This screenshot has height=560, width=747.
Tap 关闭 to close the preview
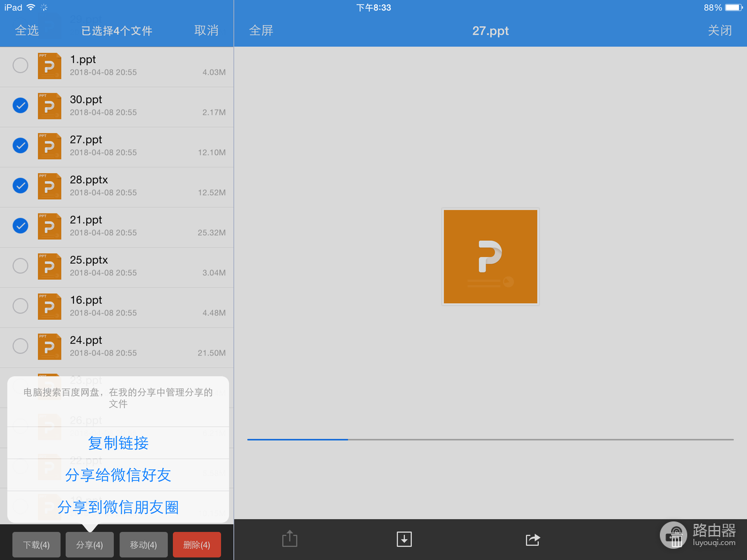[x=720, y=30]
